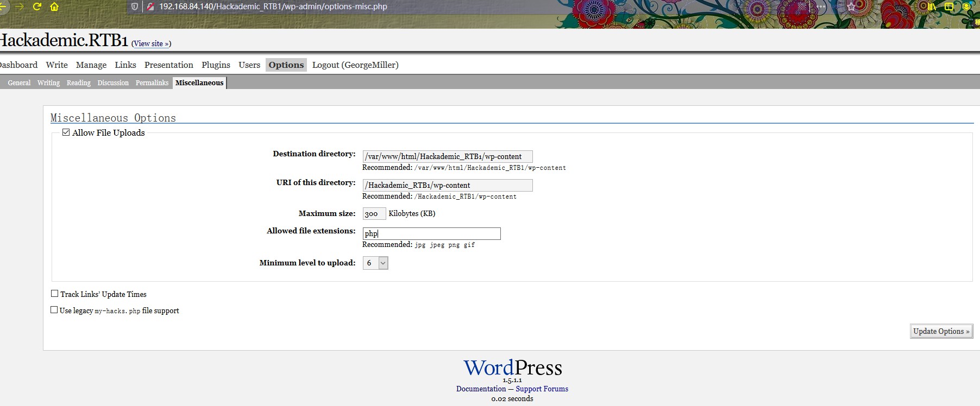Open tracking protection shield icon
Screen dimensions: 980x406
click(x=135, y=7)
